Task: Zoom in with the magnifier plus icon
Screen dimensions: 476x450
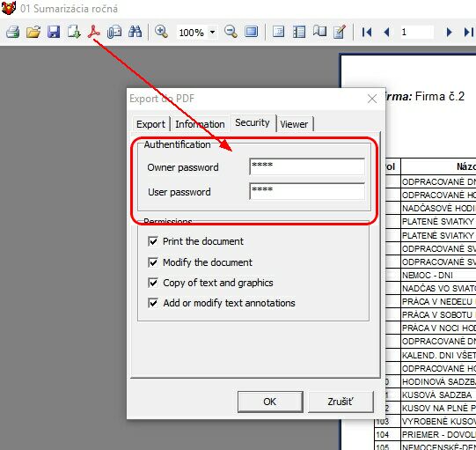Action: tap(161, 32)
